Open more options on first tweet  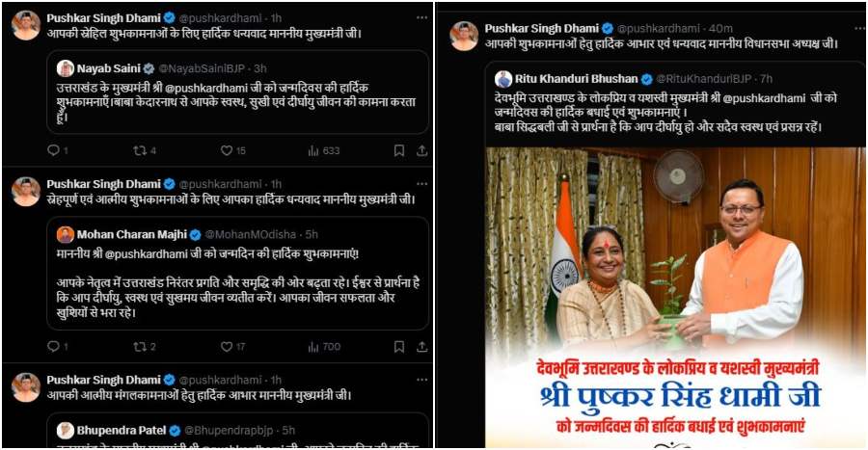[x=421, y=17]
